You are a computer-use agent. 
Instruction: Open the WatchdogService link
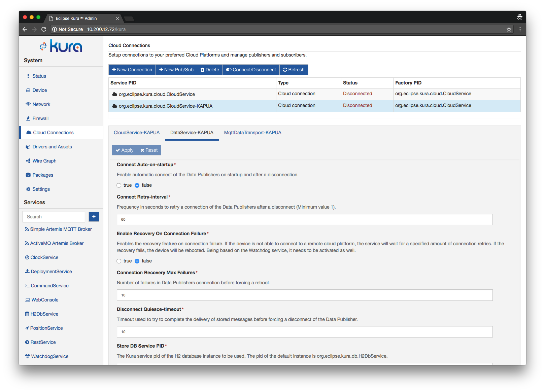tap(50, 356)
